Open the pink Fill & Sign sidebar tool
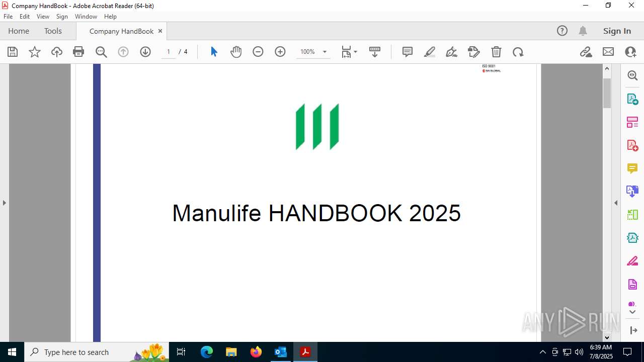Image resolution: width=644 pixels, height=362 pixels. [x=632, y=261]
